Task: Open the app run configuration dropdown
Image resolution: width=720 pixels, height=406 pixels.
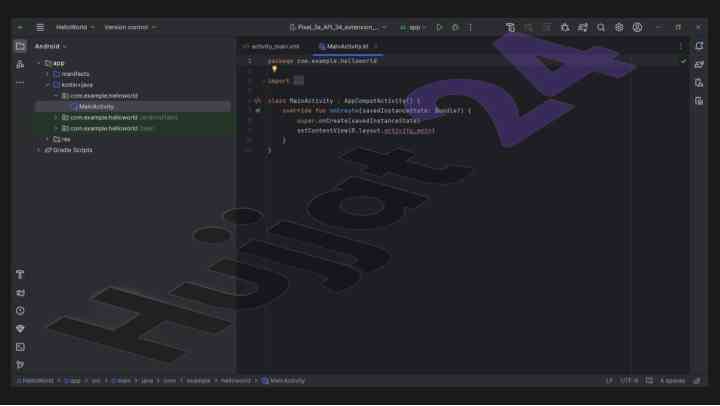Action: tap(413, 28)
